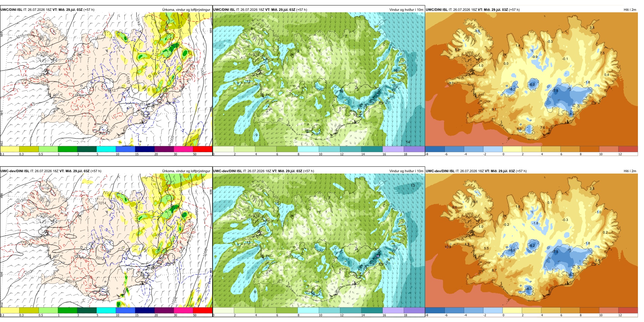Open the top UWC/DINI 10m wind map
The image size is (644, 322).
(x=319, y=79)
